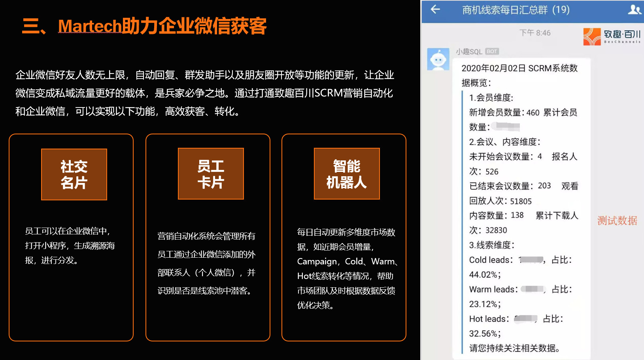
Task: Click the percentage 32.56%;
Action: click(485, 334)
